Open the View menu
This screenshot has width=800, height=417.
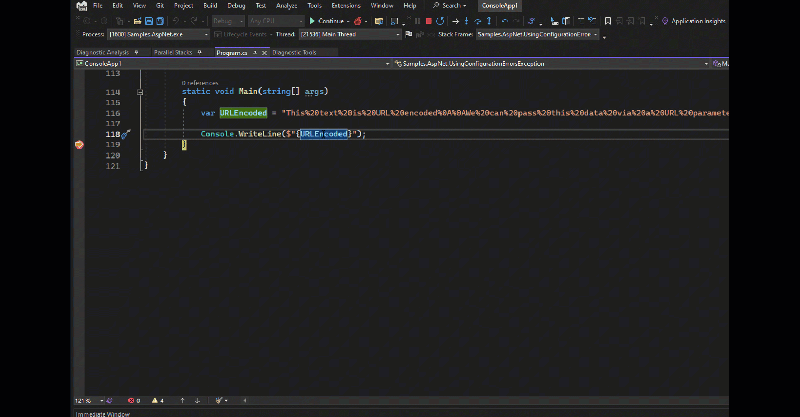click(139, 6)
